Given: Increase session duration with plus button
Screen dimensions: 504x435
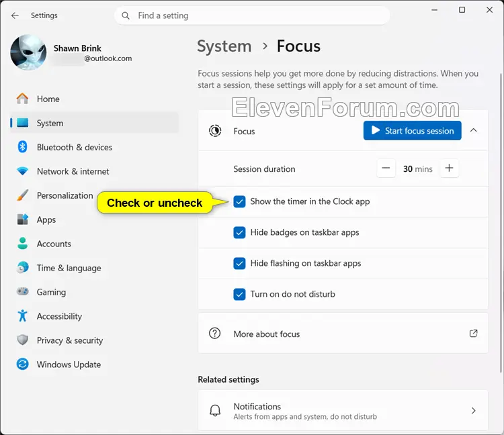Looking at the screenshot, I should 450,168.
